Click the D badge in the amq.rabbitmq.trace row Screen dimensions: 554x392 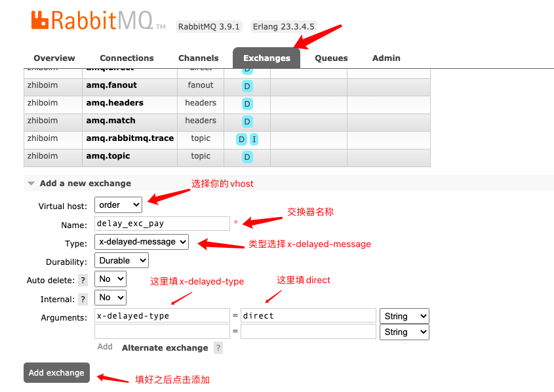point(241,139)
